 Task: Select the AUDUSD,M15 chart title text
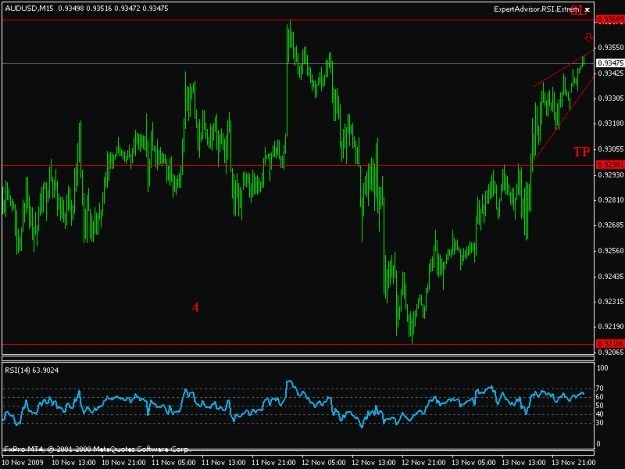29,8
